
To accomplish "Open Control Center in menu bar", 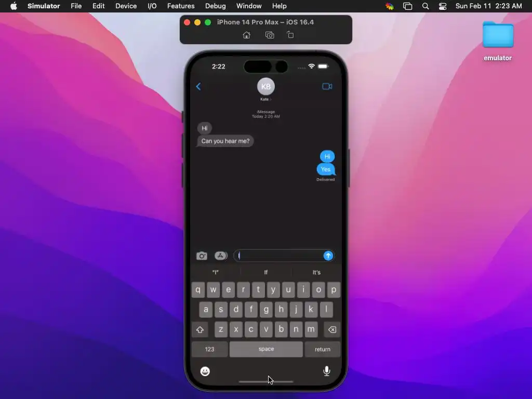I will coord(443,6).
